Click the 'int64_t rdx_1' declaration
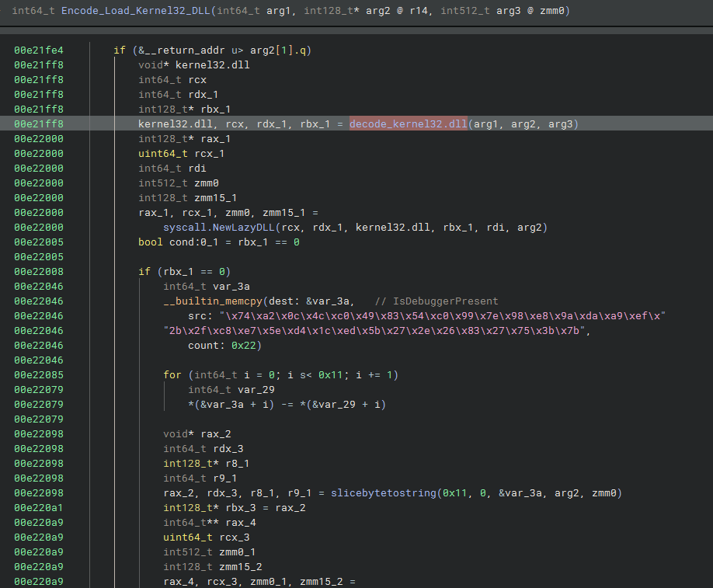This screenshot has height=588, width=713. click(179, 94)
